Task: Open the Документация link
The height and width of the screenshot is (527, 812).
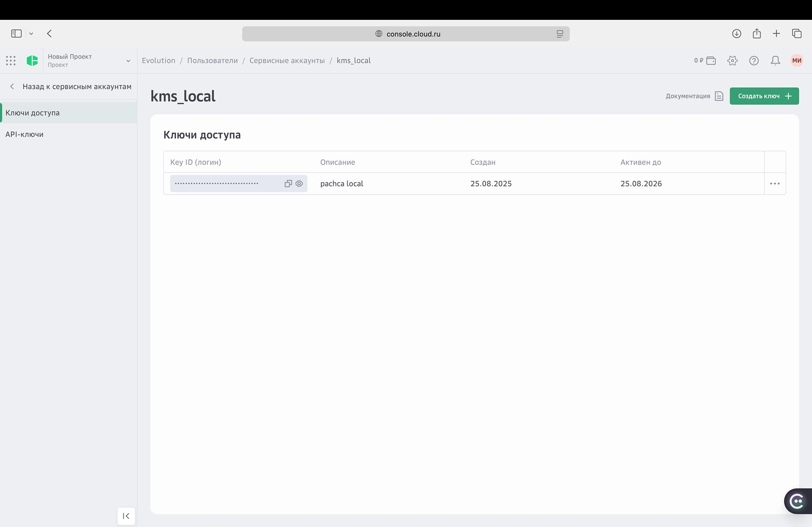Action: [x=694, y=96]
